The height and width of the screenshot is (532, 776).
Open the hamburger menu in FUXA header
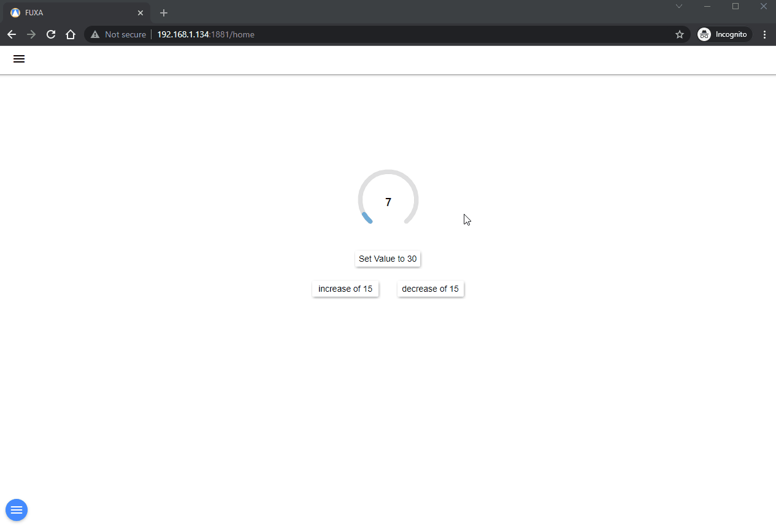[19, 59]
